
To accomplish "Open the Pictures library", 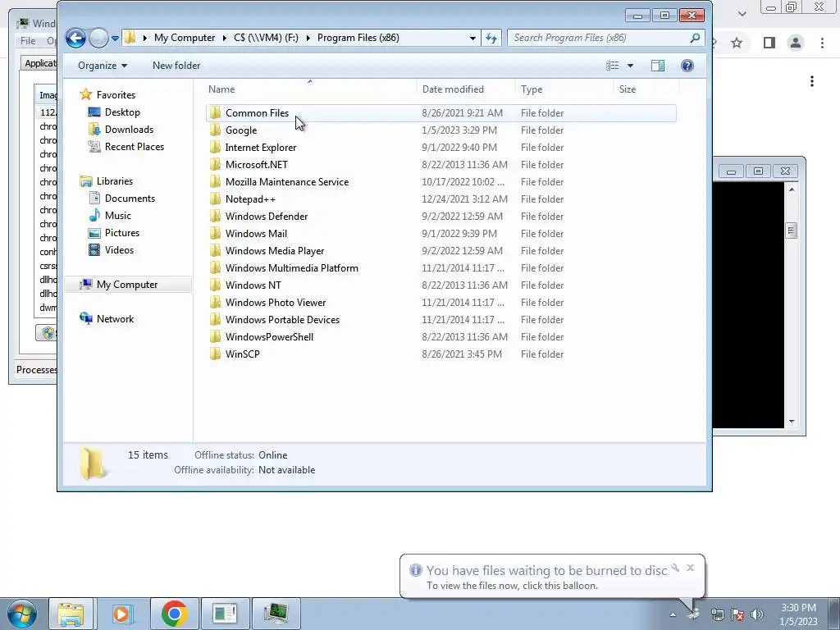I will point(122,232).
